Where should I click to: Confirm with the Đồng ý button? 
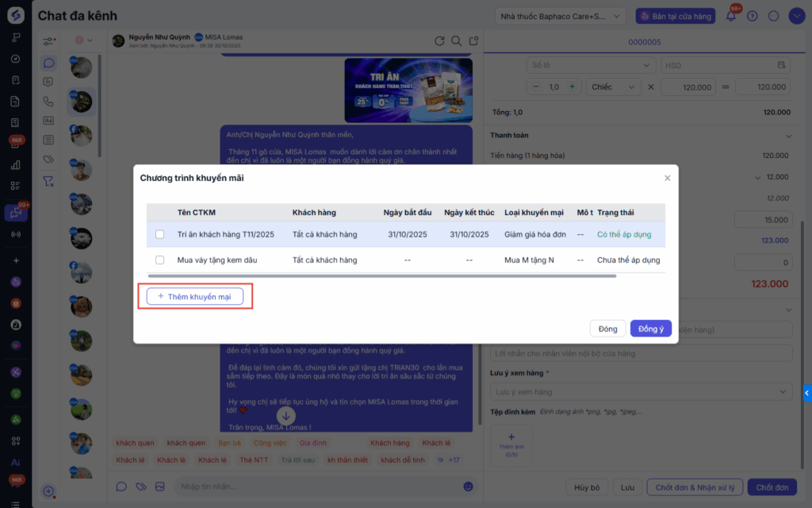click(650, 329)
